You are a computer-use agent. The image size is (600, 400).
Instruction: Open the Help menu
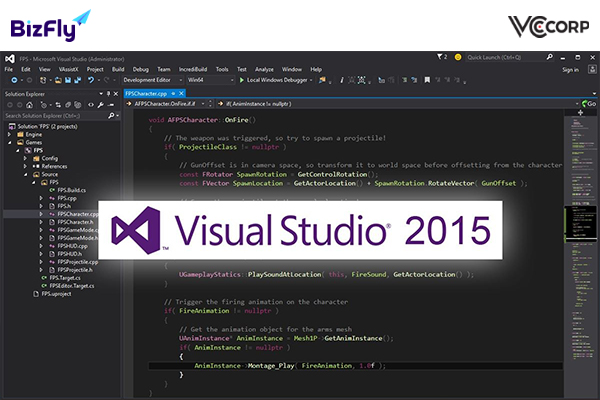pyautogui.click(x=316, y=69)
